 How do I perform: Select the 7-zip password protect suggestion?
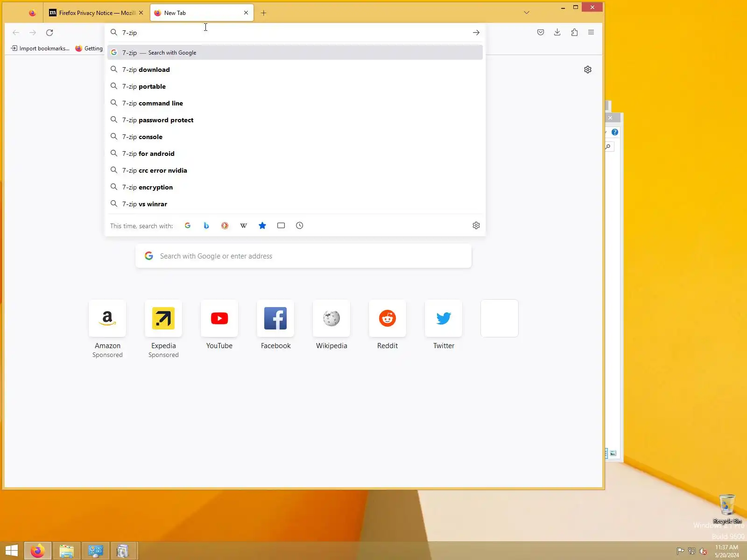(295, 120)
